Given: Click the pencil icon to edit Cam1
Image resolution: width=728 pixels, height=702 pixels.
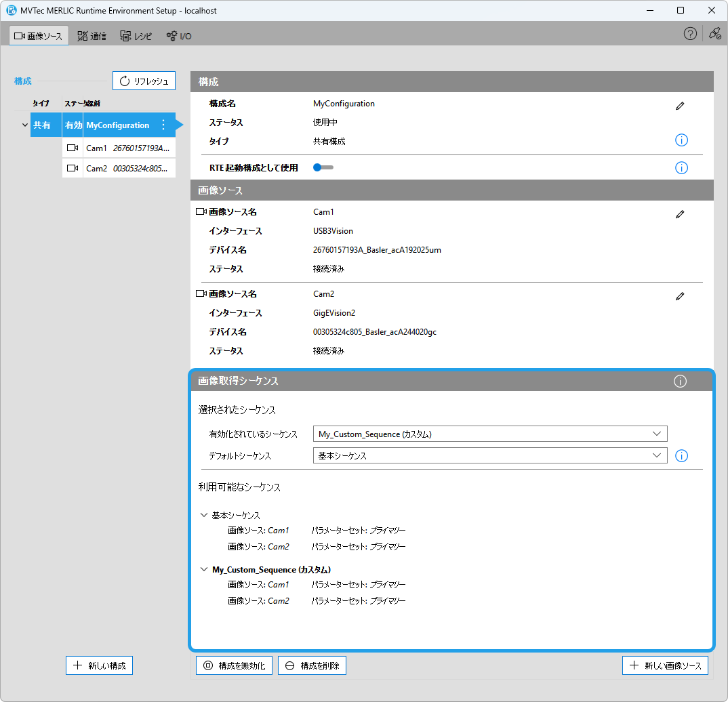Looking at the screenshot, I should pyautogui.click(x=680, y=214).
